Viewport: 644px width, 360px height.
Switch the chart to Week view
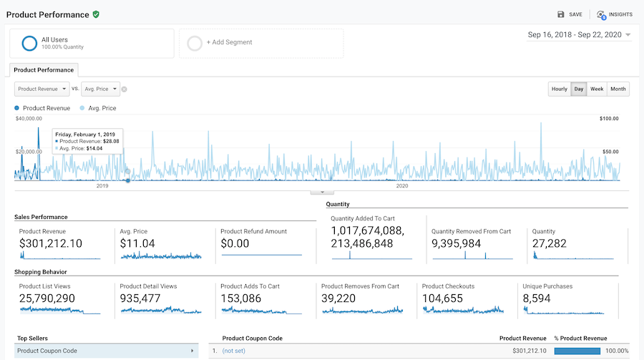[x=597, y=89]
